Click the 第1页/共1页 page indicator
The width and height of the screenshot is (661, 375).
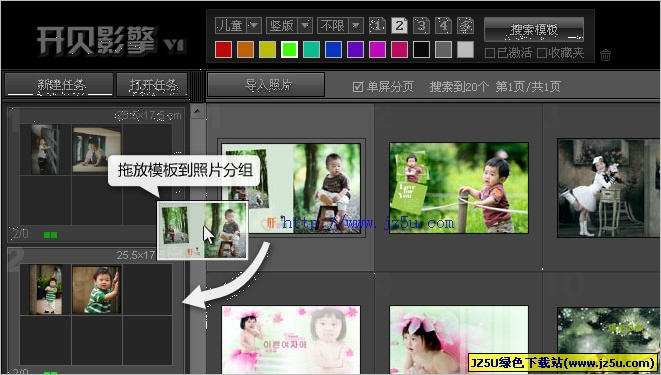click(528, 87)
